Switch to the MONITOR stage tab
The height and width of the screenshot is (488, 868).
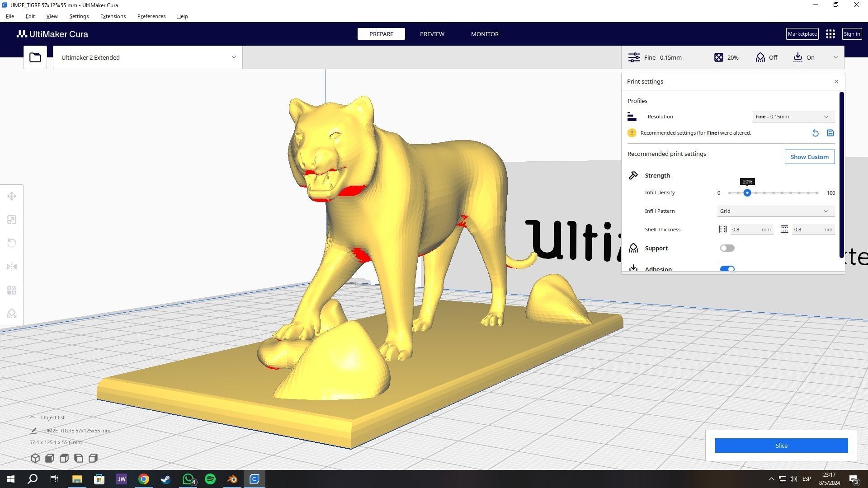click(485, 34)
